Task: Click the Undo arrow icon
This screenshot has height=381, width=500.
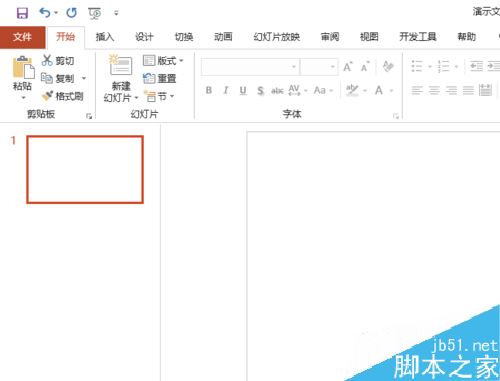Action: coord(45,13)
